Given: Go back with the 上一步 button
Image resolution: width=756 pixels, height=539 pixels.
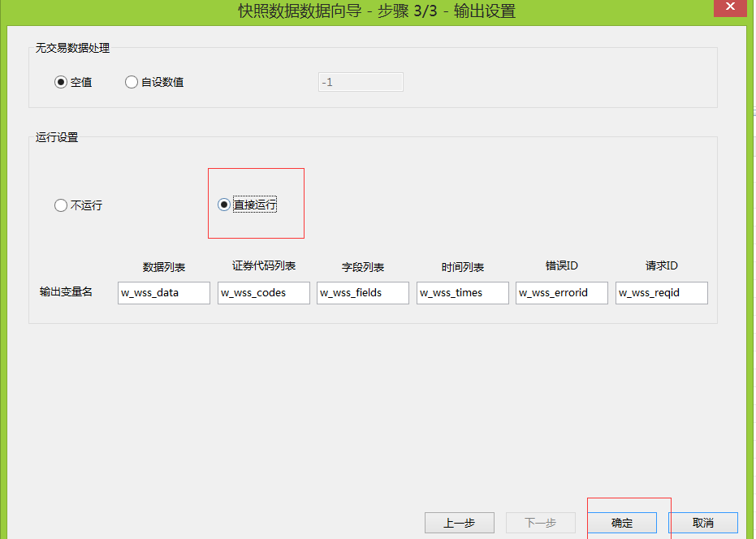Looking at the screenshot, I should pyautogui.click(x=459, y=523).
